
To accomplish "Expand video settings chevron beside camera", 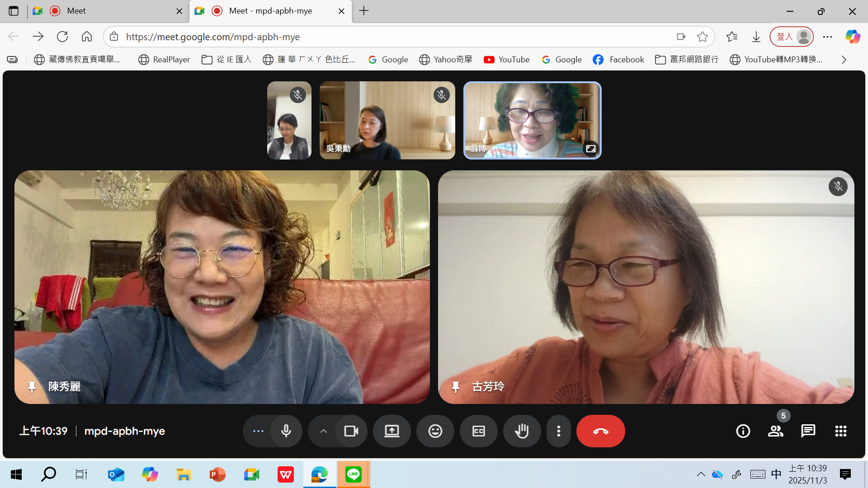I will pos(323,431).
